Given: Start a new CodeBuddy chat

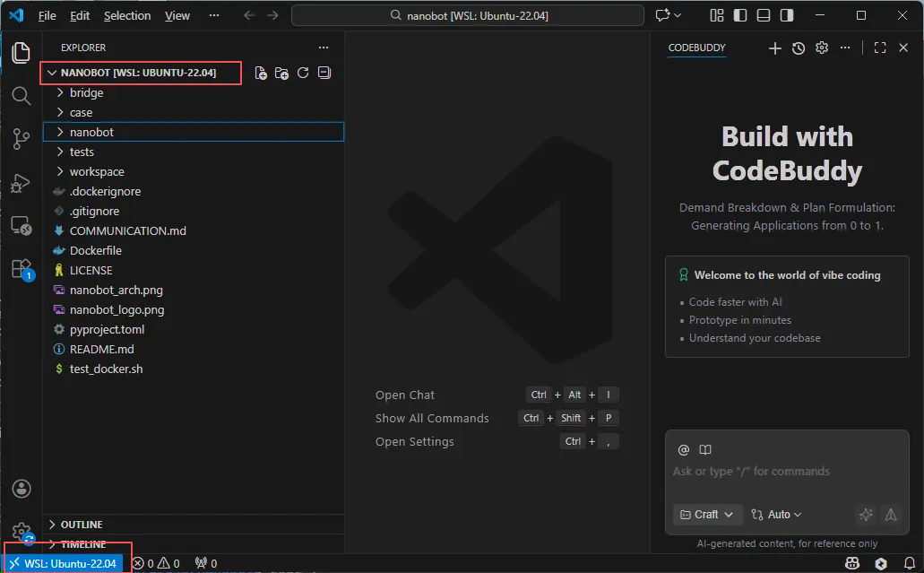Looking at the screenshot, I should (775, 48).
